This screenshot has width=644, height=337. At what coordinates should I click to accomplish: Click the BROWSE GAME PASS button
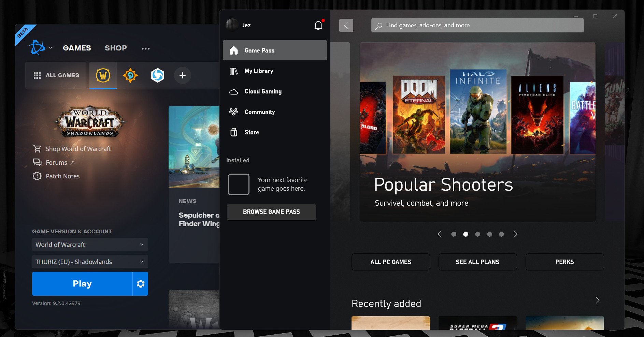(x=271, y=212)
